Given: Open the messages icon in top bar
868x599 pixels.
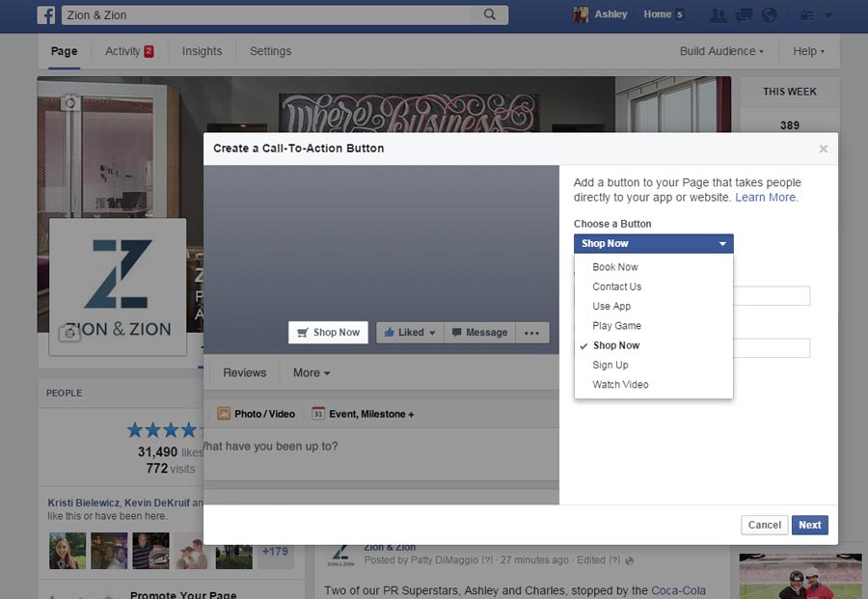Looking at the screenshot, I should pos(743,14).
